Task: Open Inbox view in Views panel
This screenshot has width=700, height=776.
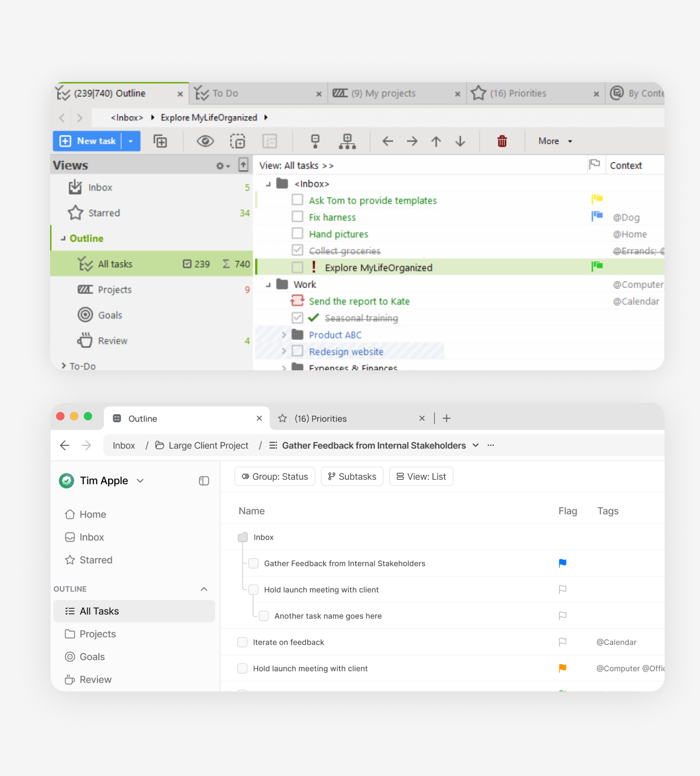Action: tap(152, 187)
